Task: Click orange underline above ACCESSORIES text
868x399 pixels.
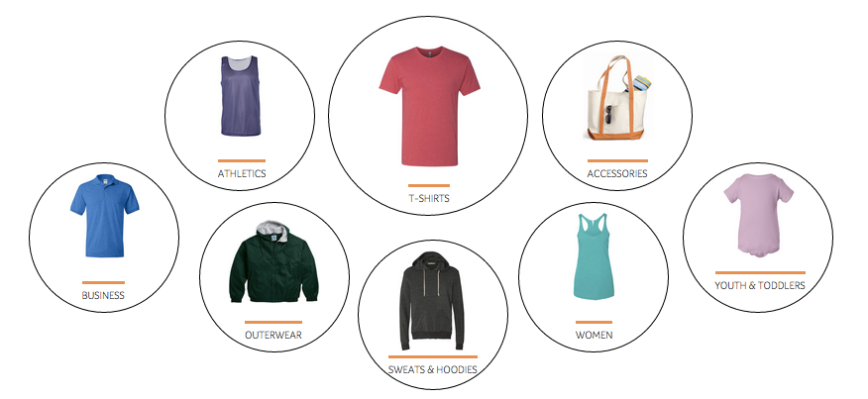Action: click(x=617, y=160)
